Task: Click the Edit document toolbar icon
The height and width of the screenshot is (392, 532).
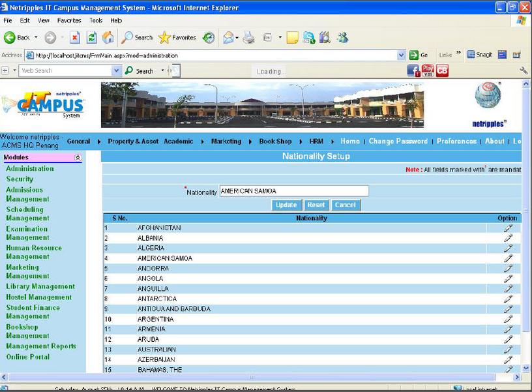Action: tap(268, 37)
